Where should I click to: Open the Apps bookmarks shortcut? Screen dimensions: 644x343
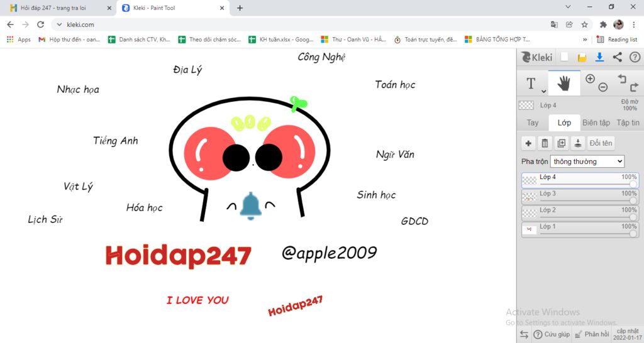pyautogui.click(x=19, y=40)
